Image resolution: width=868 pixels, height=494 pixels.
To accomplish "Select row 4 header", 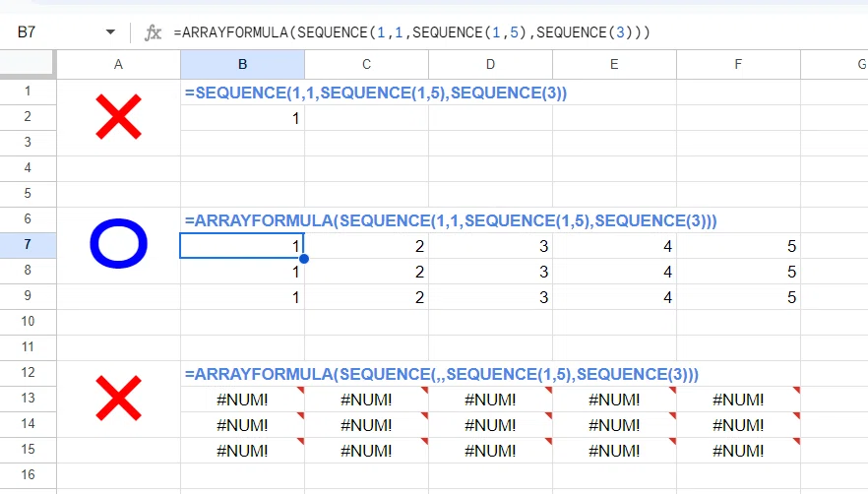I will [x=28, y=168].
